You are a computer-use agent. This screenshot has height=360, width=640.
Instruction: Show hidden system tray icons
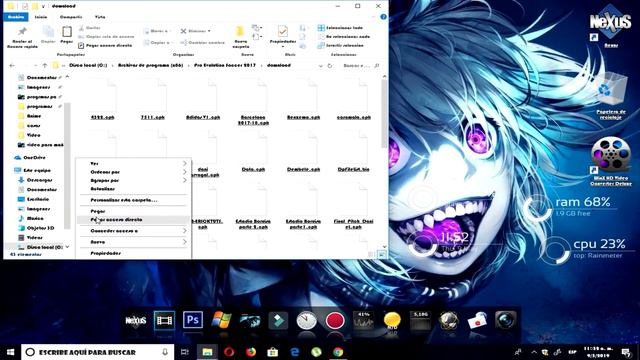(533, 352)
